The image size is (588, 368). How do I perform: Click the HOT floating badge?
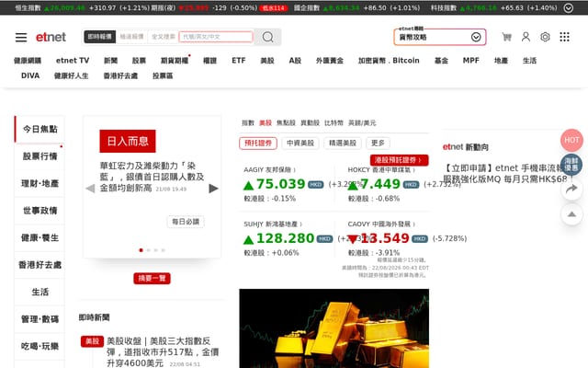click(x=571, y=140)
